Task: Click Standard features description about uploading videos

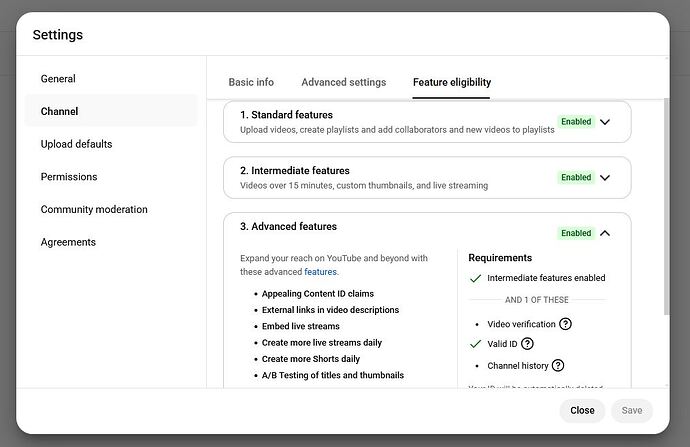Action: (x=397, y=130)
